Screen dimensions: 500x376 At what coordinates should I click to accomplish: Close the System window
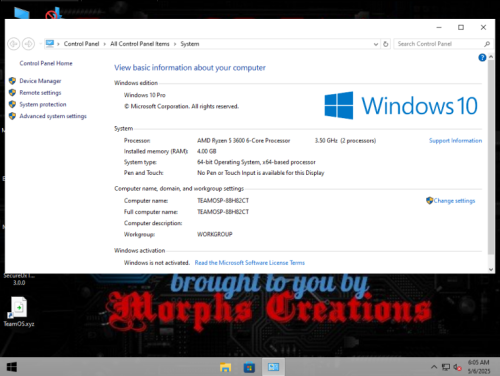tap(483, 27)
